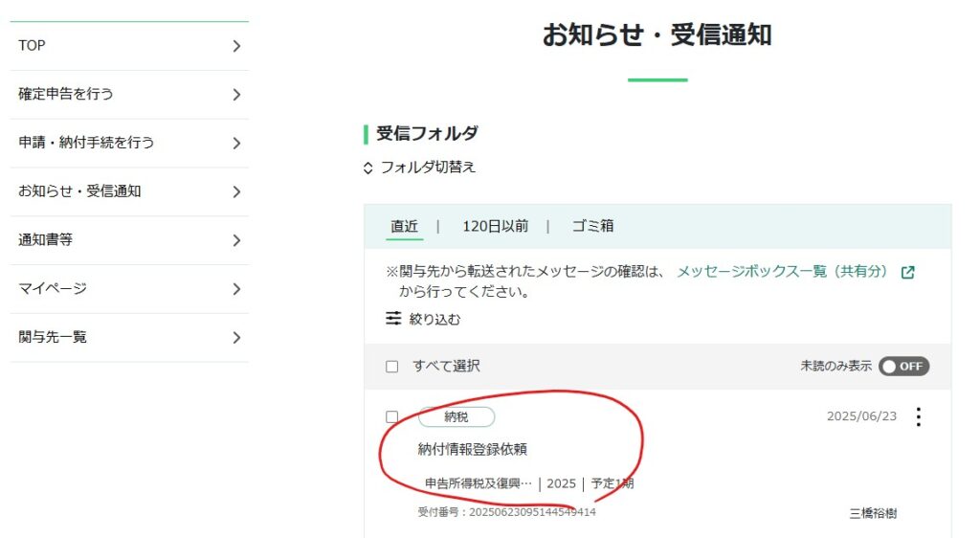Open 通知書等 in the sidebar
980x538 pixels.
tap(129, 240)
